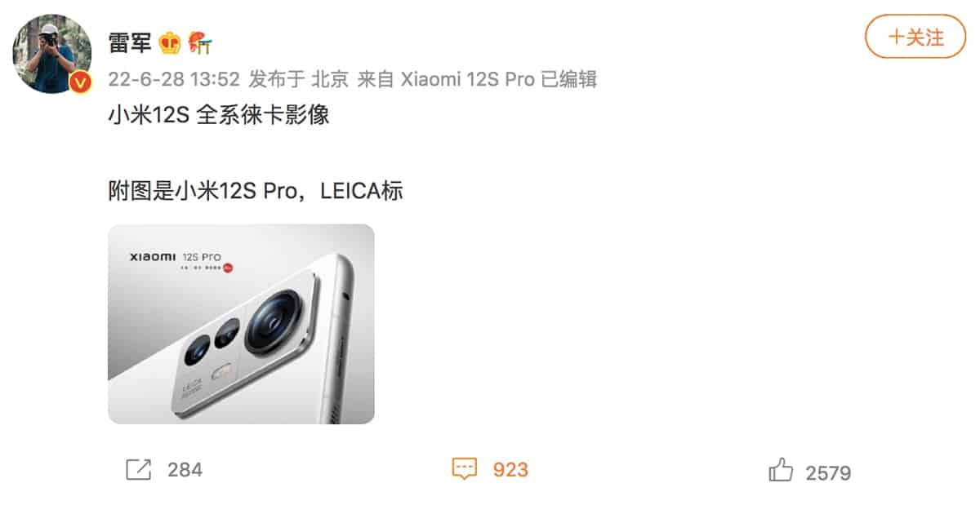Click the membership badge after the crown
This screenshot has width=980, height=514.
click(200, 42)
